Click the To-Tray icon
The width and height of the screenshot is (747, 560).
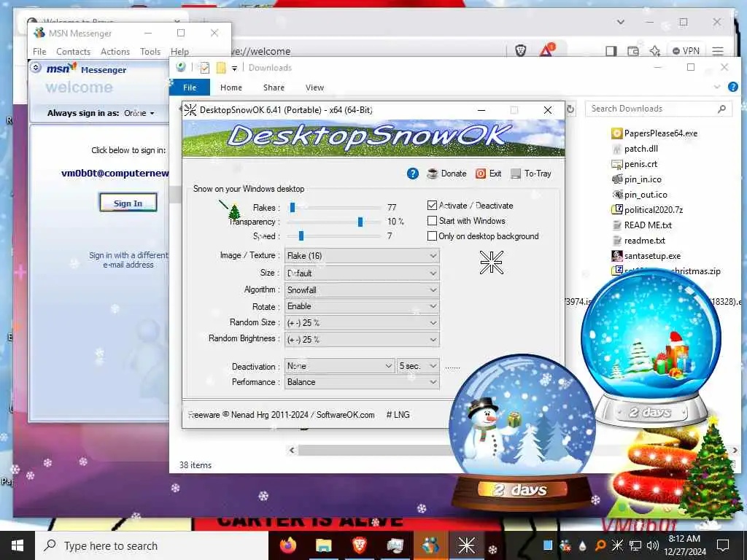(x=516, y=174)
